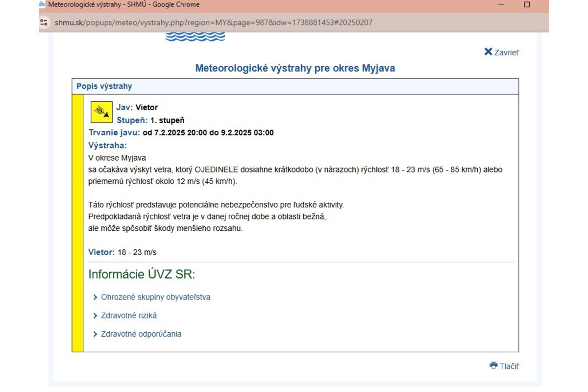Select the yellow severity stripe on the left
This screenshot has height=392, width=588.
coord(78,220)
